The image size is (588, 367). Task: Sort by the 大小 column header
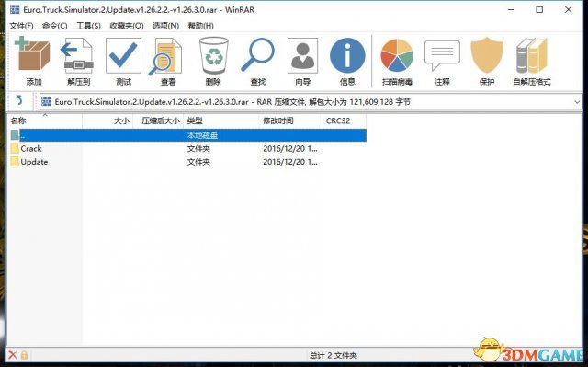[x=107, y=120]
